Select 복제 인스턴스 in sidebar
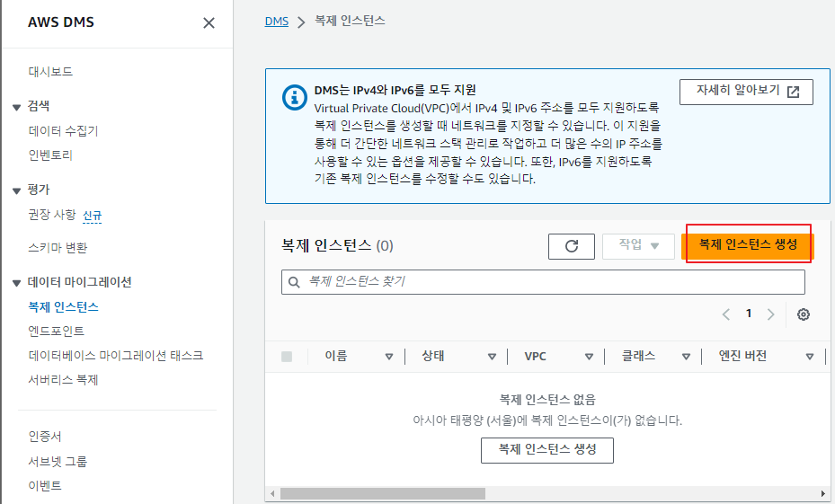The height and width of the screenshot is (504, 835). click(x=64, y=307)
